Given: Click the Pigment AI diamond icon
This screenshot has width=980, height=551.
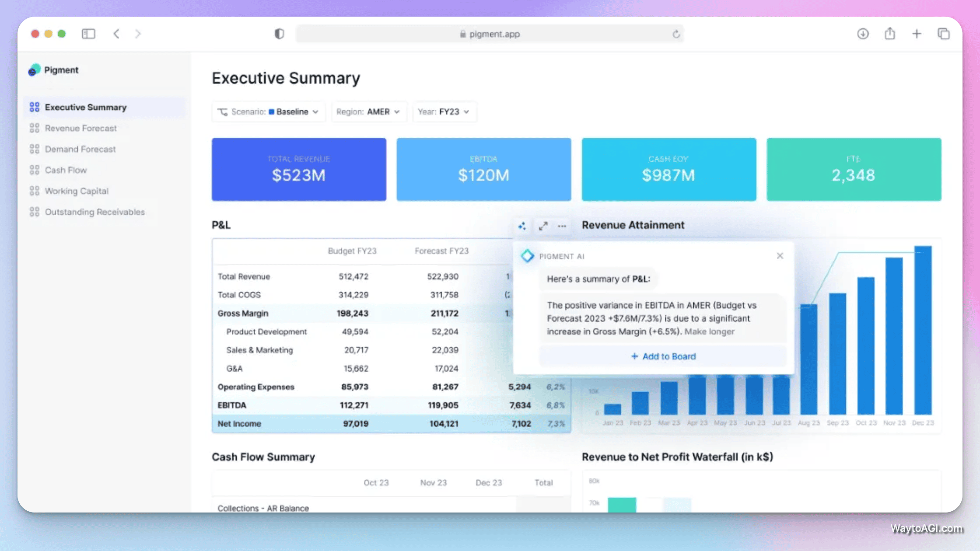Looking at the screenshot, I should tap(527, 256).
